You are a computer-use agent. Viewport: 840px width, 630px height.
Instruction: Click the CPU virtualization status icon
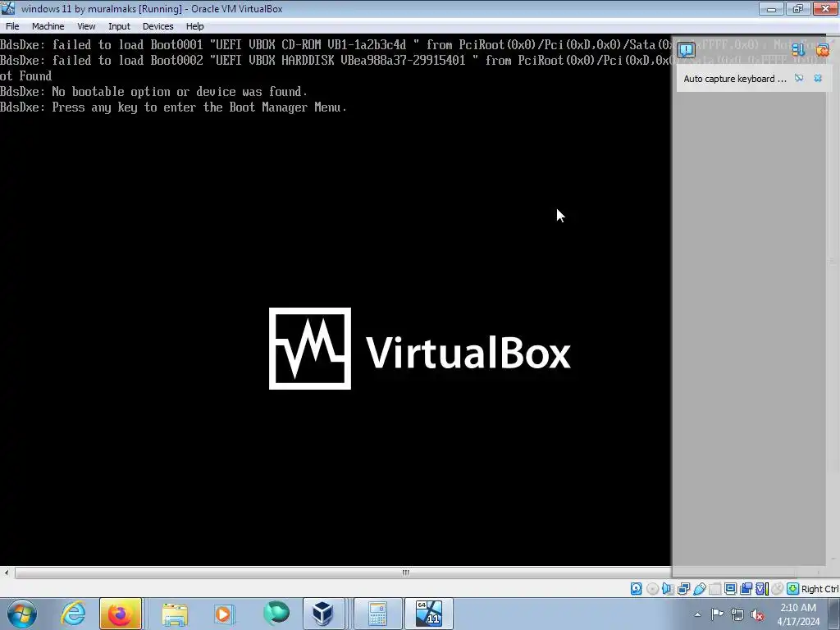click(x=762, y=589)
